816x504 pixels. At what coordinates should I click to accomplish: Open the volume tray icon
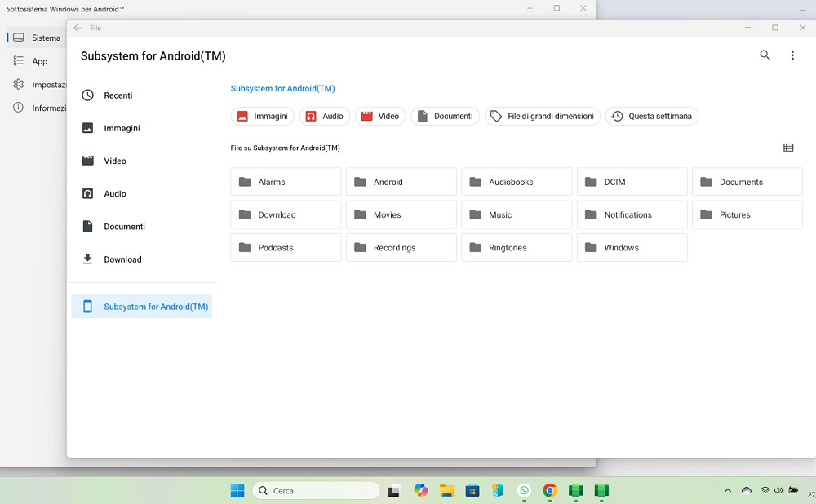pos(778,490)
